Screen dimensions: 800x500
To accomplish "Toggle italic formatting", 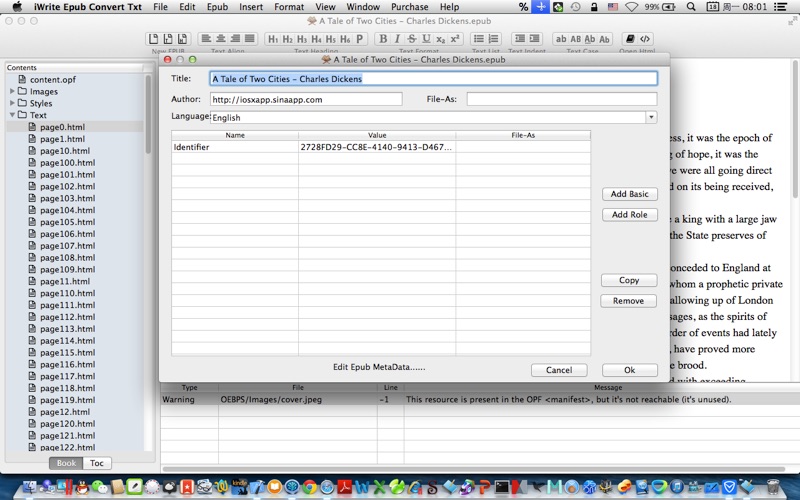I will pos(397,39).
